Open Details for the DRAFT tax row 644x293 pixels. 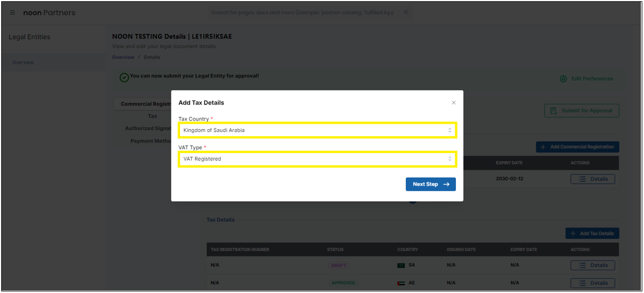pyautogui.click(x=592, y=266)
